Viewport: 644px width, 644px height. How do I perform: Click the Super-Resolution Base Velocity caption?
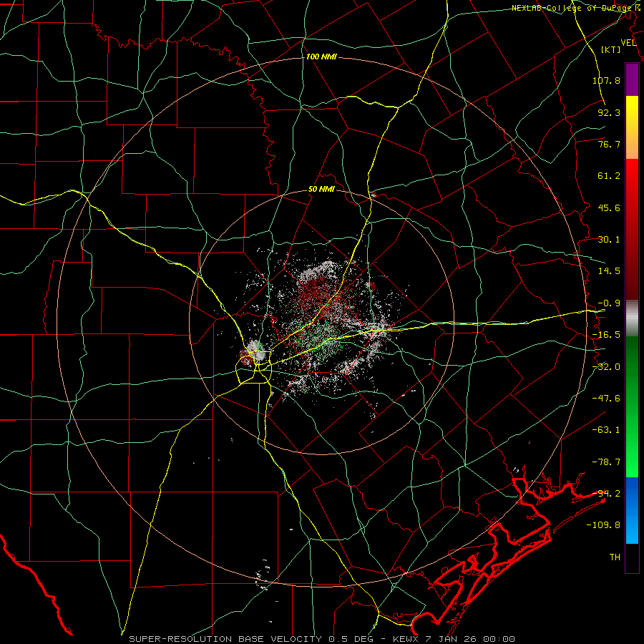tap(321, 639)
